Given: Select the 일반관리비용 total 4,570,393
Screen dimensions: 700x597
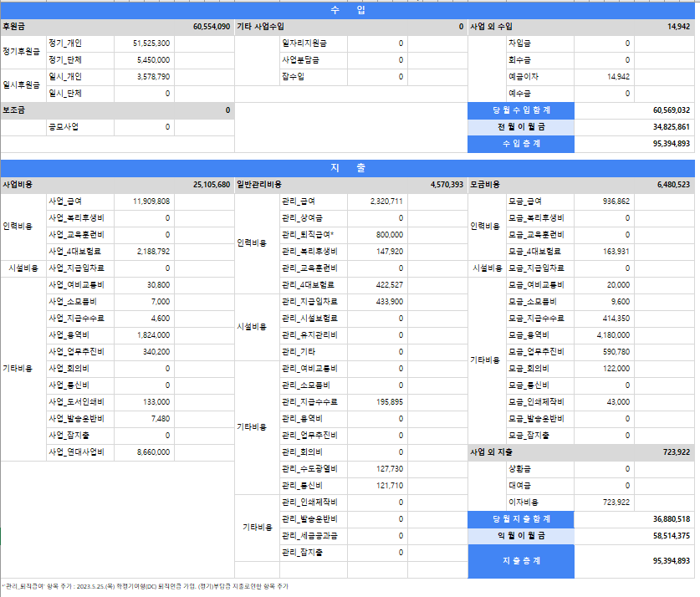Looking at the screenshot, I should [x=447, y=185].
